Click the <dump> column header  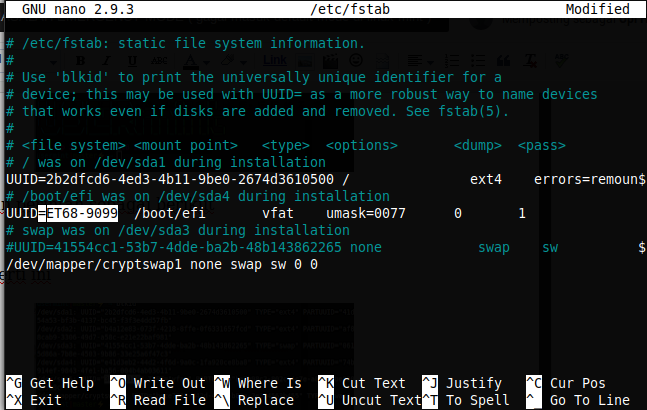(478, 145)
